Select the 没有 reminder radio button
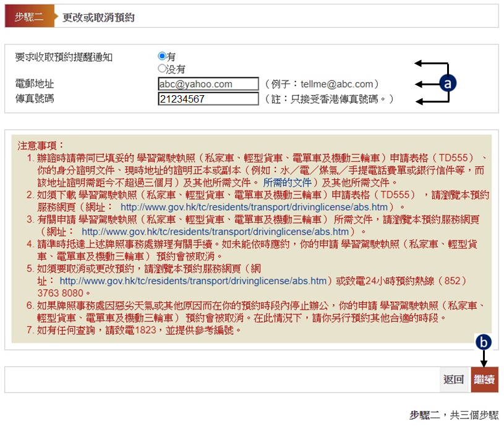Image resolution: width=504 pixels, height=432 pixels. pos(162,69)
